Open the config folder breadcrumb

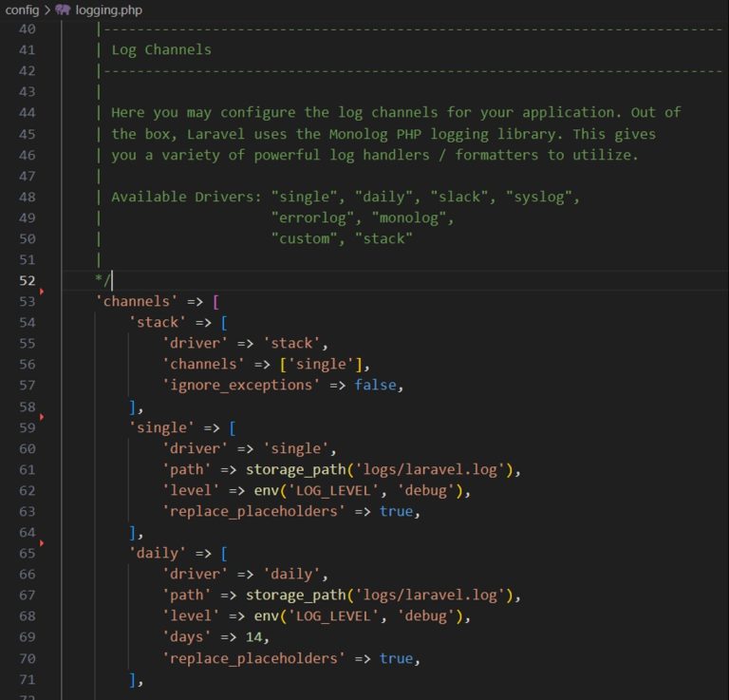point(22,9)
